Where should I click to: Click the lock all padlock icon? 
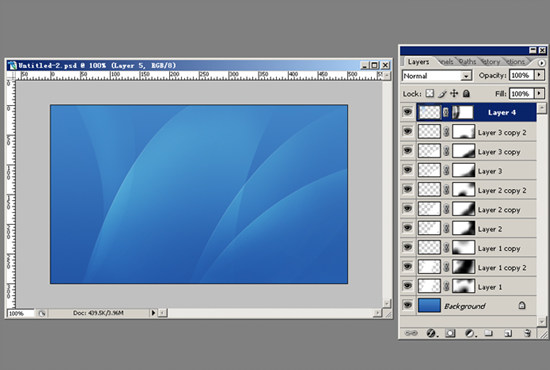(x=466, y=94)
